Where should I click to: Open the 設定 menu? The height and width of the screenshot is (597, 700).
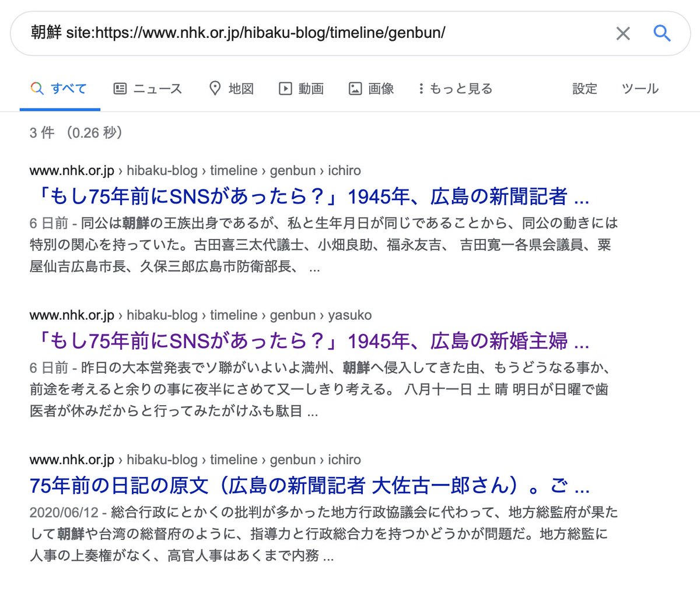click(x=584, y=89)
